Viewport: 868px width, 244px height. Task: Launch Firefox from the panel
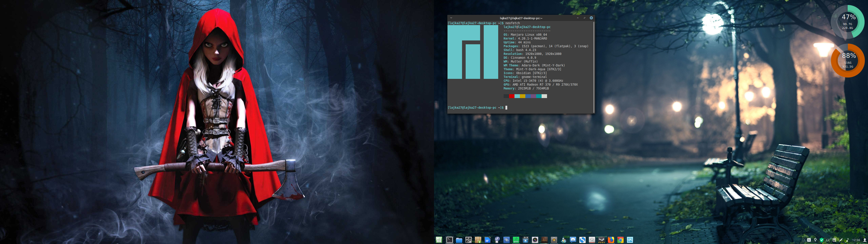[611, 240]
